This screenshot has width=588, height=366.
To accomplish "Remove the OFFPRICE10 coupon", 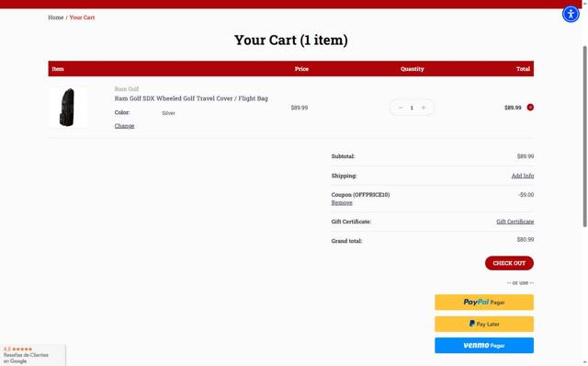I will (342, 202).
